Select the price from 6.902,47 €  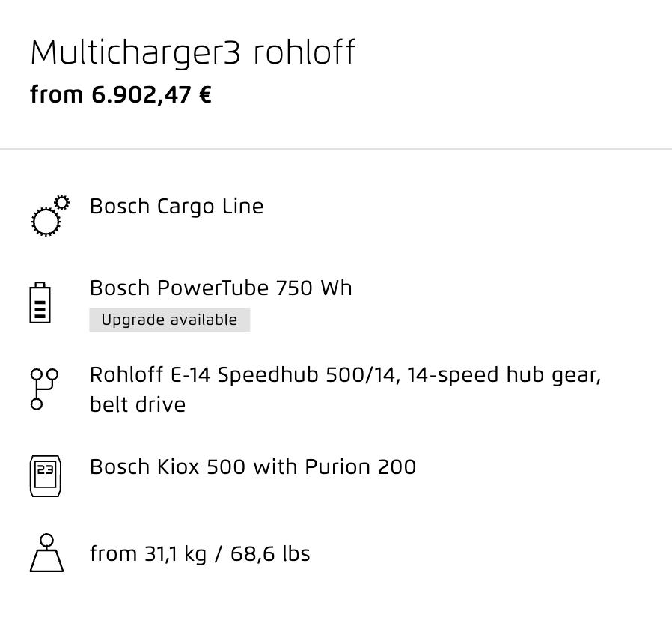[x=121, y=95]
